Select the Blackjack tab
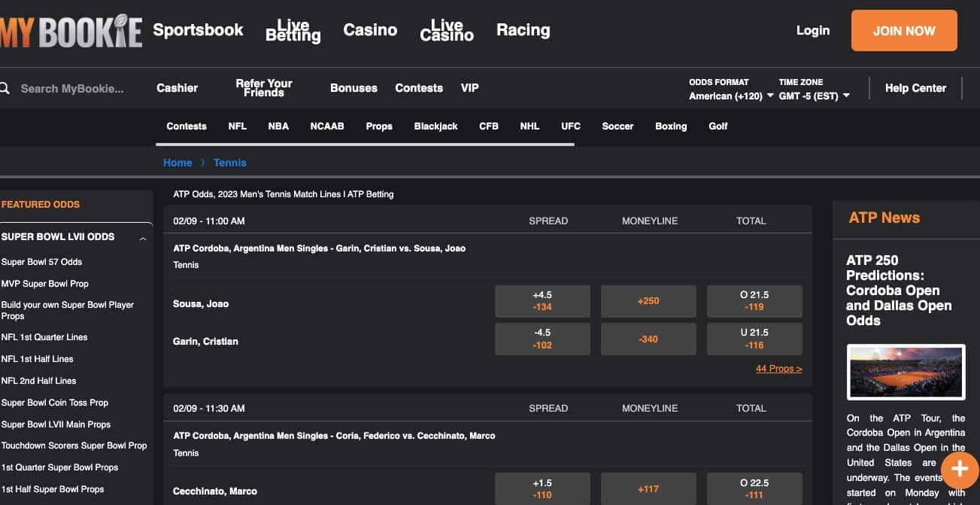 [x=436, y=126]
